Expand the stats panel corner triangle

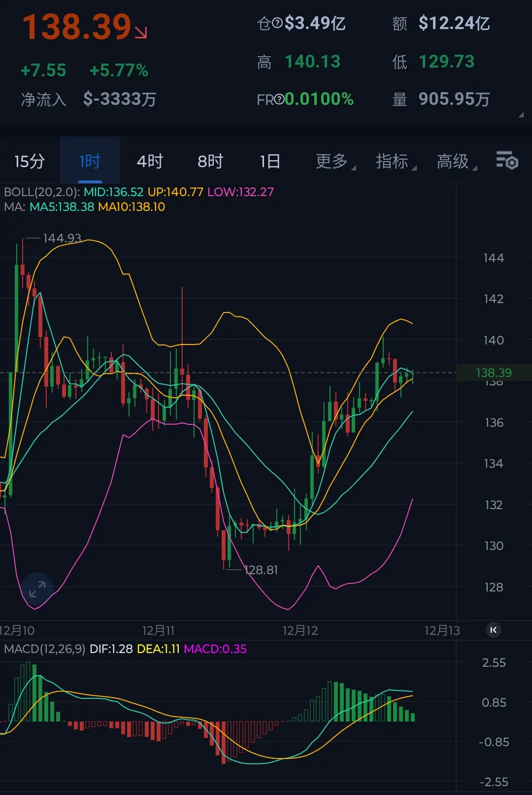point(521,114)
